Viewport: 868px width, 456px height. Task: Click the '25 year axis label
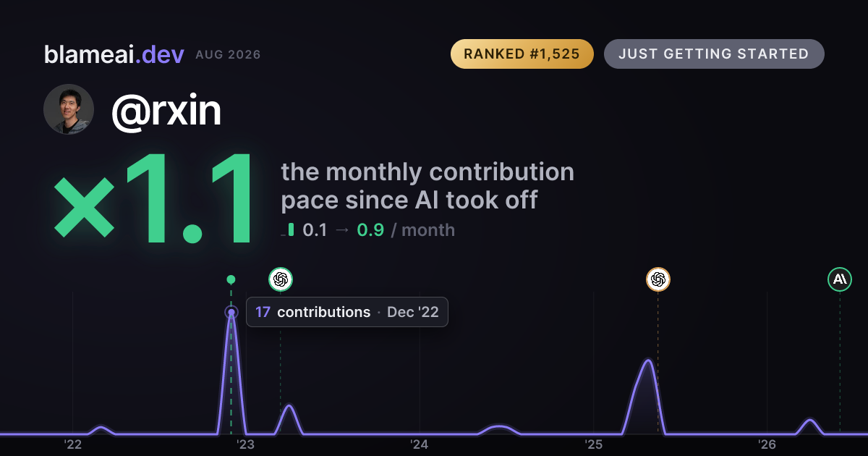593,444
